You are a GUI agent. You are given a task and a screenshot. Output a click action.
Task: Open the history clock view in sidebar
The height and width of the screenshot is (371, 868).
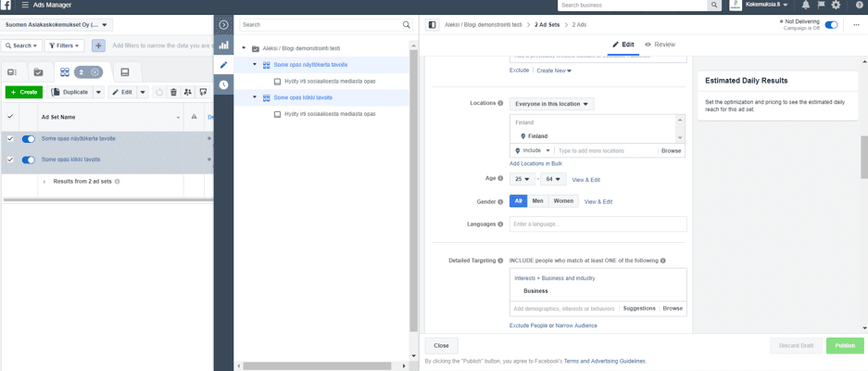click(x=223, y=84)
